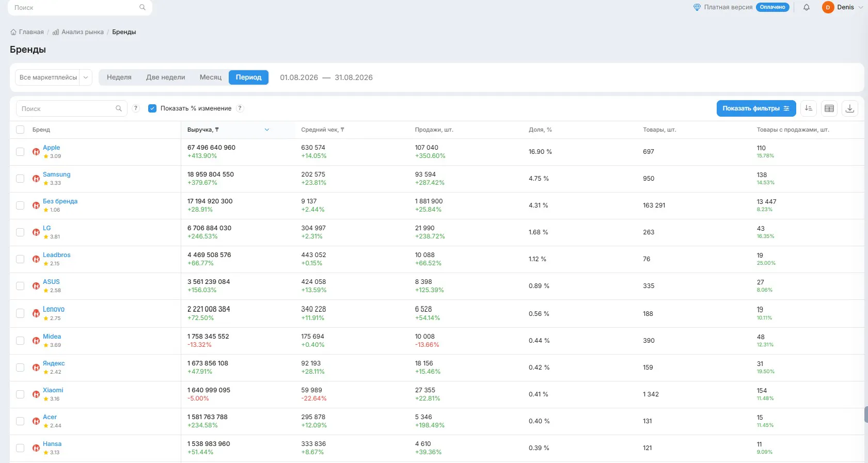Click the top global search field
The height and width of the screenshot is (463, 868).
80,7
